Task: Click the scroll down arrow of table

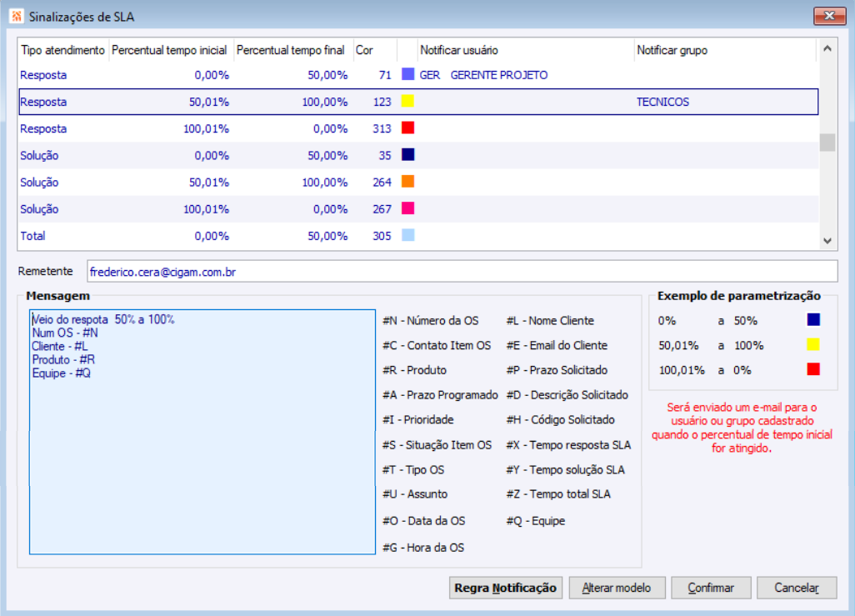Action: pyautogui.click(x=827, y=241)
